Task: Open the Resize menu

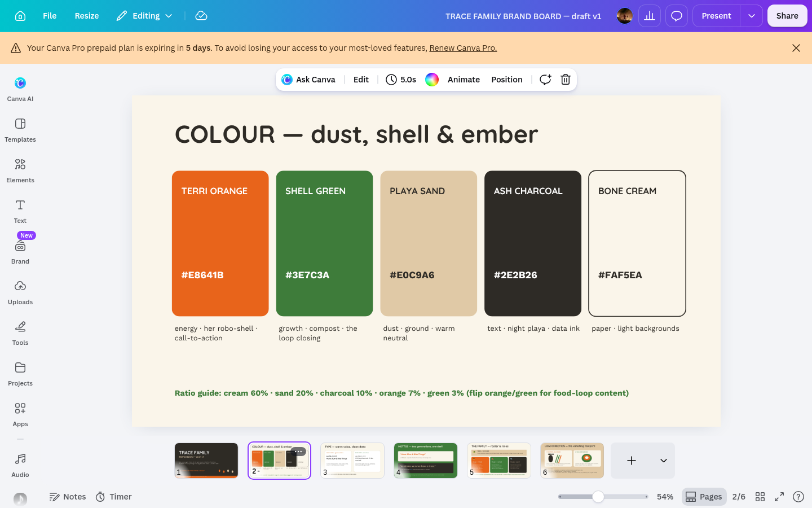Action: click(x=87, y=16)
